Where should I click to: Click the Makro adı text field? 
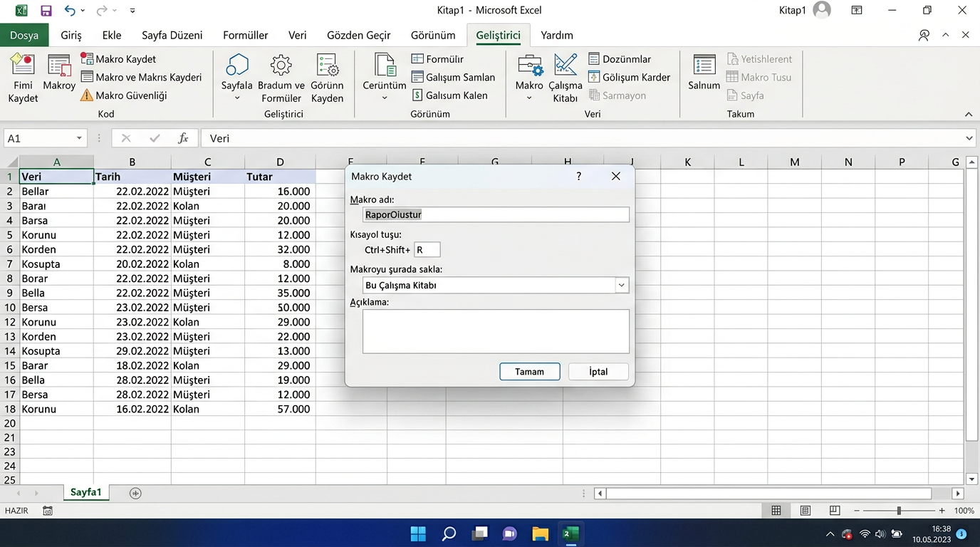coord(495,214)
